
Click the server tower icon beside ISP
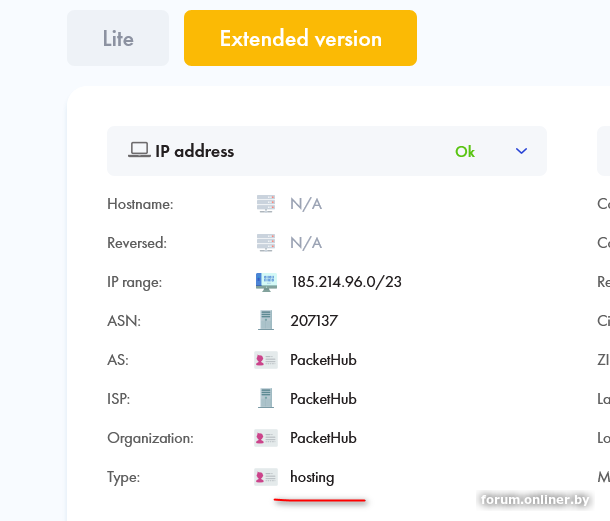(265, 399)
